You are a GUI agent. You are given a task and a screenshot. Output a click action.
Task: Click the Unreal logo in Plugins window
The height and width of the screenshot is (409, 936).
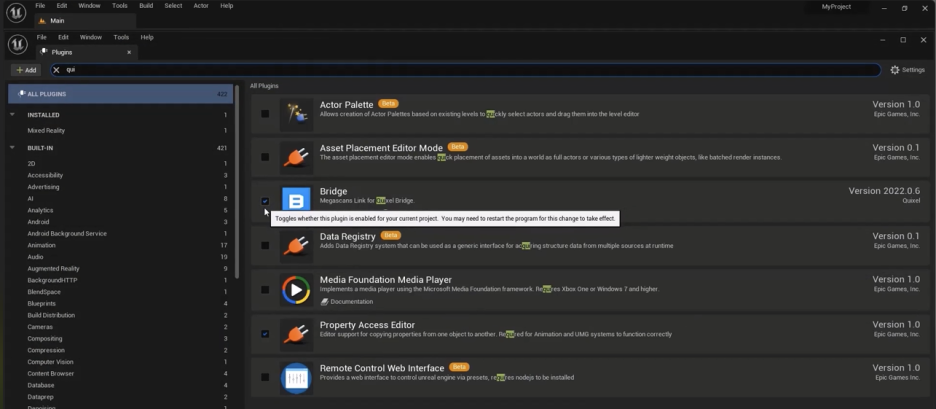click(x=17, y=44)
